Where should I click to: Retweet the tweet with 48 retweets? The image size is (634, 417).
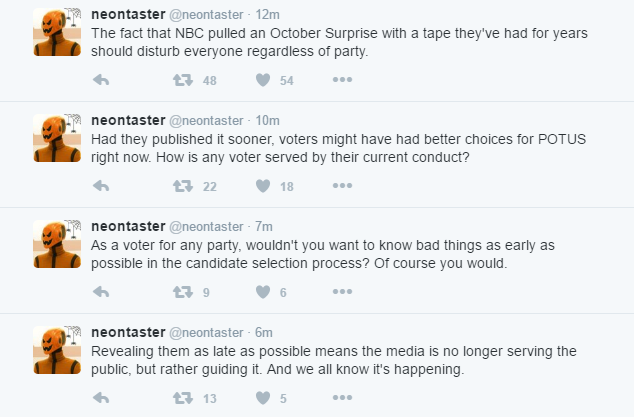point(183,80)
